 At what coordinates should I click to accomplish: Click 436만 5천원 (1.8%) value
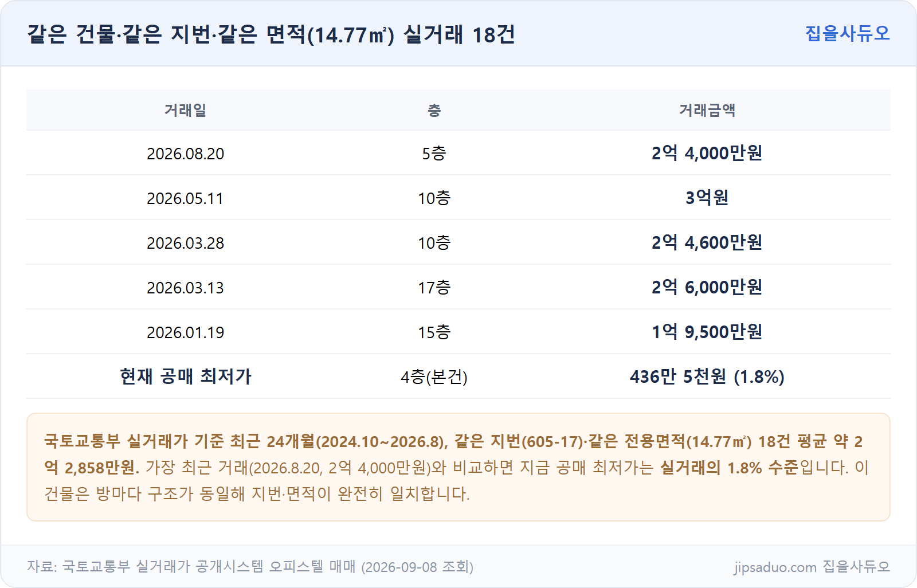707,377
